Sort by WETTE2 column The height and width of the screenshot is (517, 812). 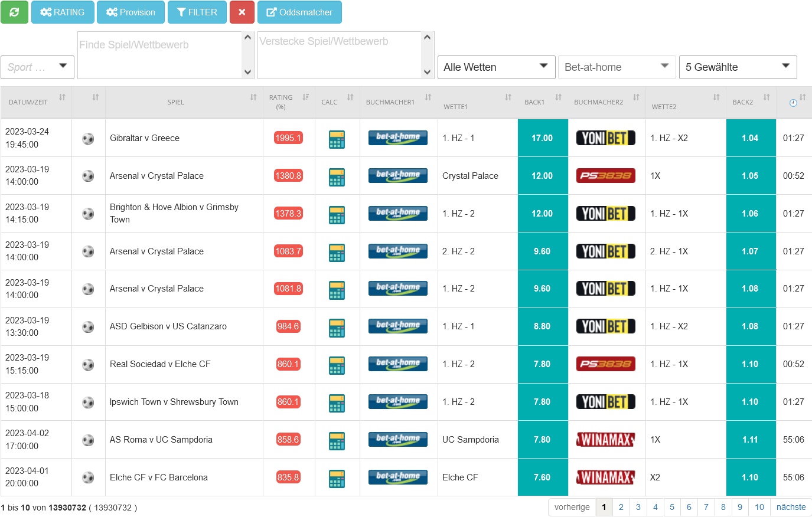click(x=686, y=102)
